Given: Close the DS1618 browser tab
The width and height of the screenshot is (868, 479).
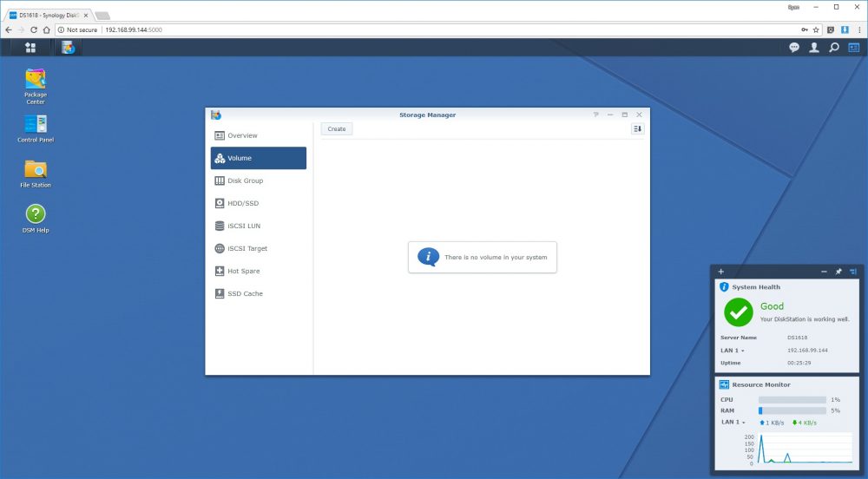Looking at the screenshot, I should [86, 16].
